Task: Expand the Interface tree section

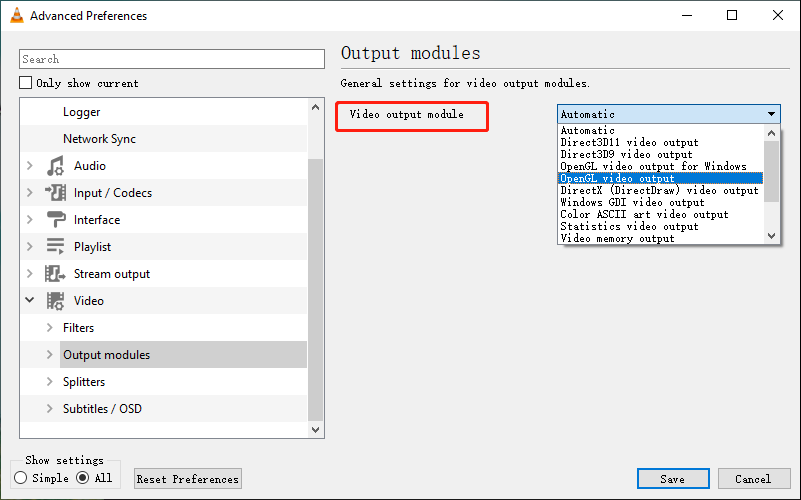Action: pos(30,220)
